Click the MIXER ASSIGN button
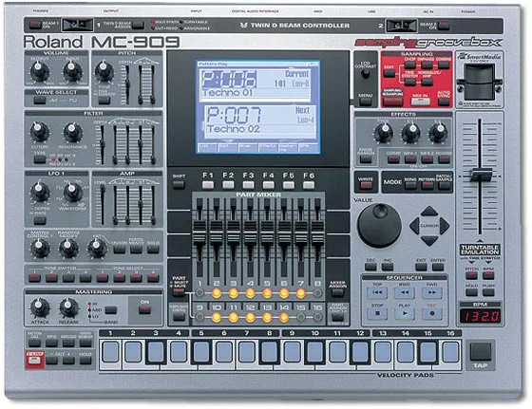The width and height of the screenshot is (532, 409). 337,292
